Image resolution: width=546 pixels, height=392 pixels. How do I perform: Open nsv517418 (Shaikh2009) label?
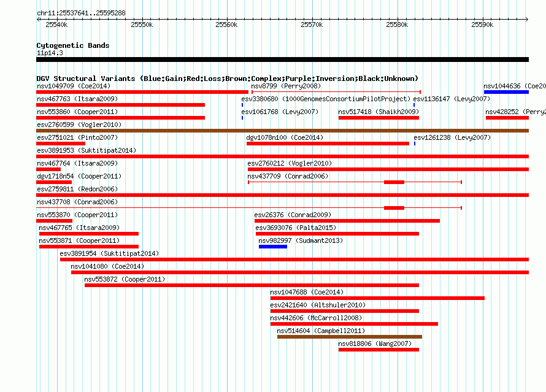click(x=379, y=112)
